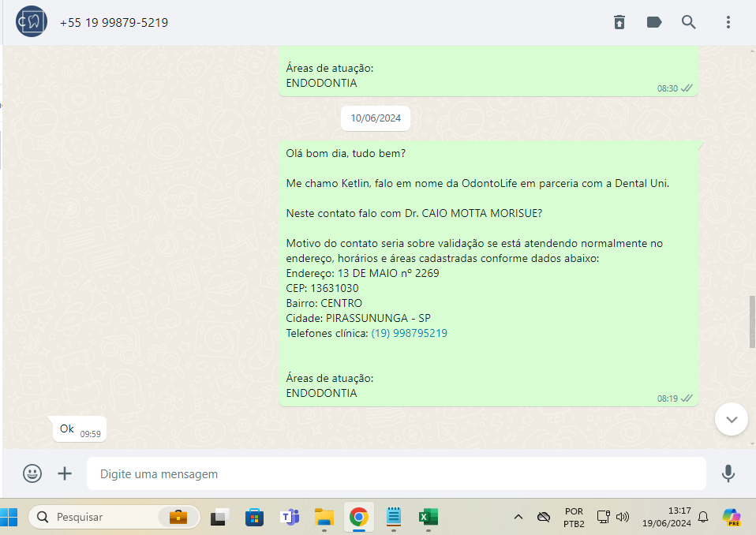Open the Windows Start menu
This screenshot has height=535, width=756.
click(9, 517)
